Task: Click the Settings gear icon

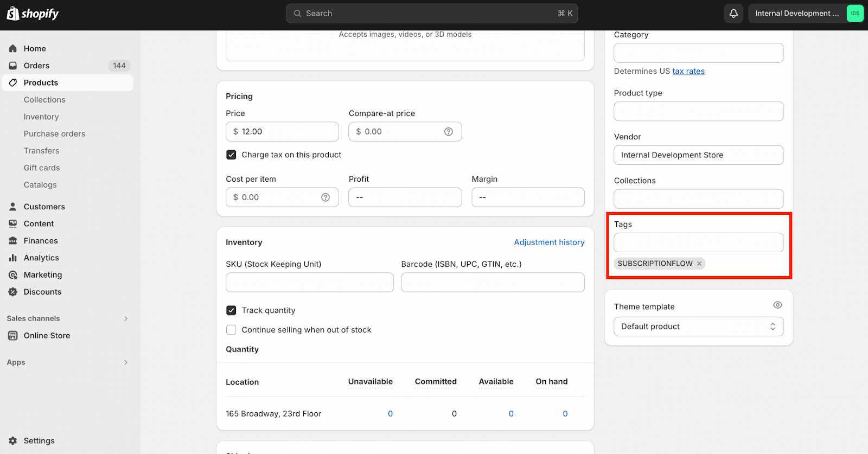Action: (x=13, y=441)
